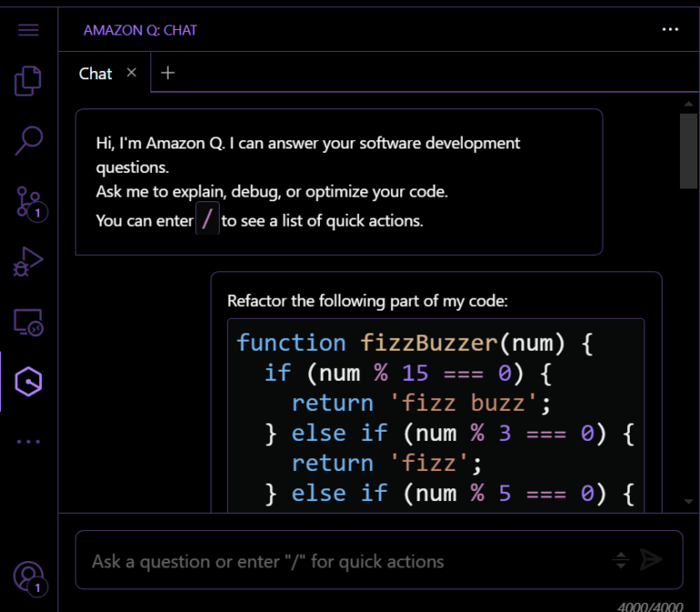This screenshot has width=700, height=612.
Task: Click the Amazon Q greeting message
Action: point(339,182)
